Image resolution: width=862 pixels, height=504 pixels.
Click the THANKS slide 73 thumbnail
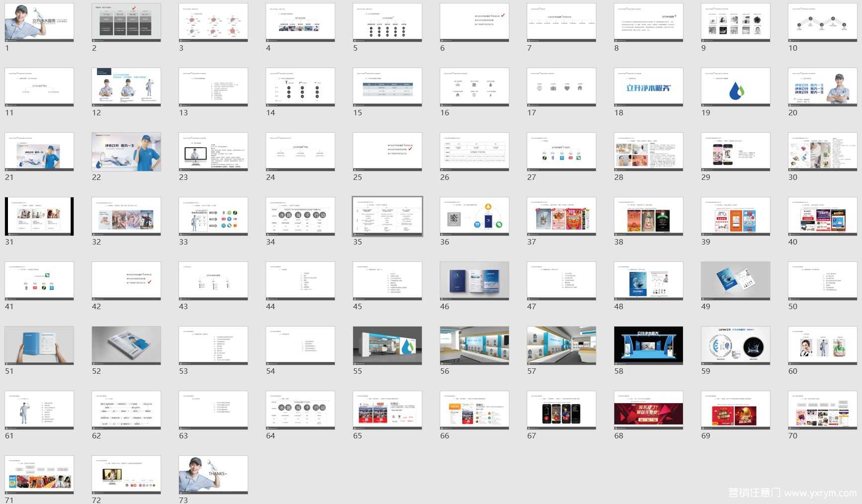[x=213, y=475]
